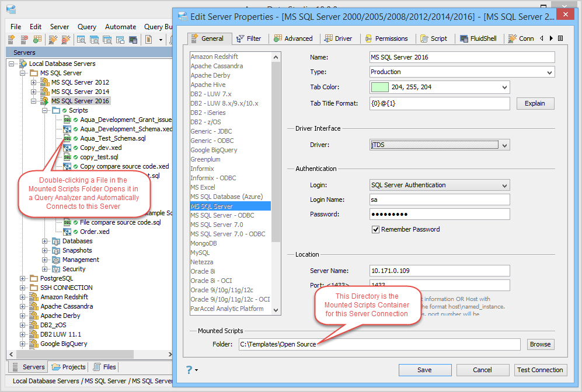The image size is (582, 392).
Task: Click the new document toolbar icon
Action: point(149,39)
